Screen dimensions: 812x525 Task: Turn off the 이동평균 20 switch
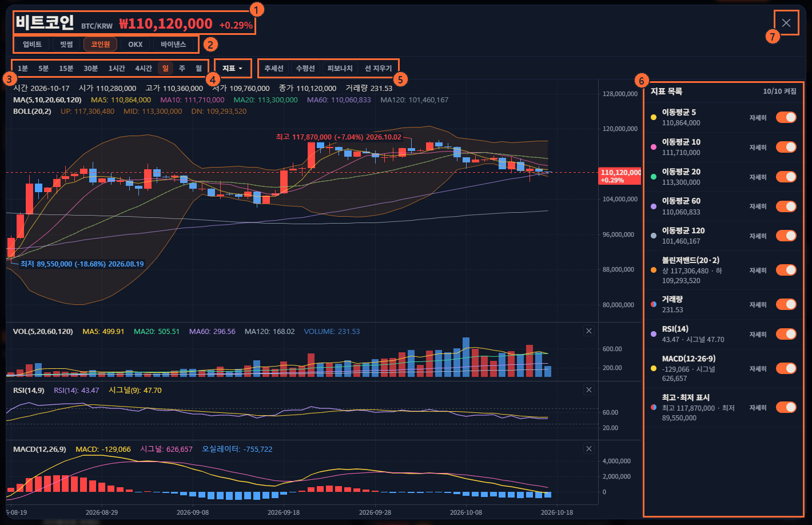coord(786,177)
